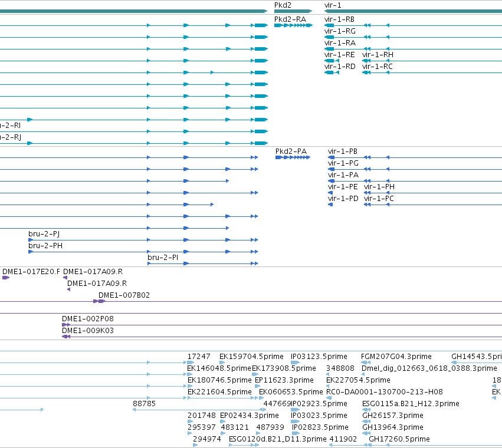Select GH26157.3prime EST label

[x=393, y=416]
